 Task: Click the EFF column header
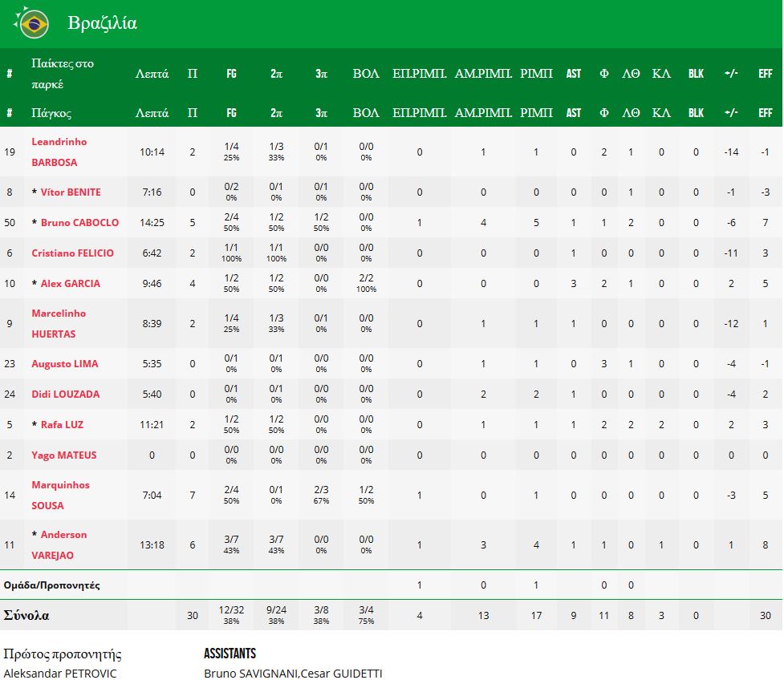click(765, 73)
